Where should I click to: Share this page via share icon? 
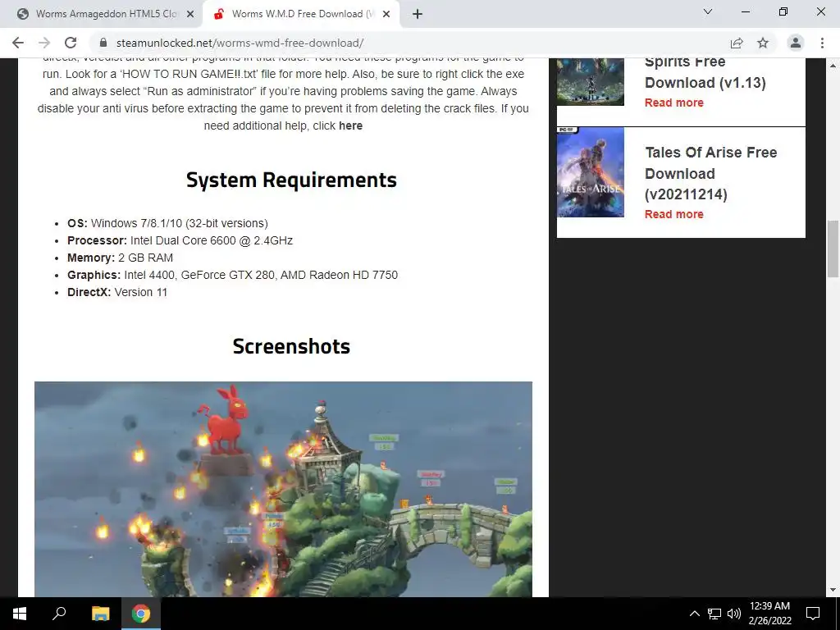tap(737, 43)
